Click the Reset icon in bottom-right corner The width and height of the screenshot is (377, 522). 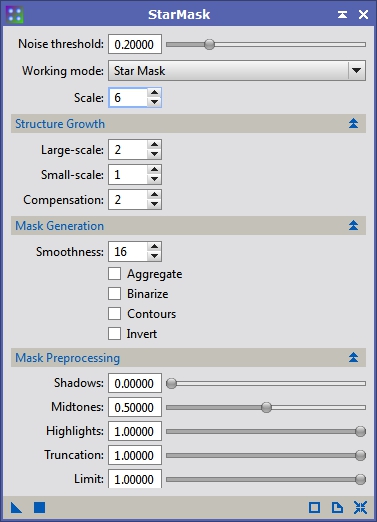pos(360,508)
